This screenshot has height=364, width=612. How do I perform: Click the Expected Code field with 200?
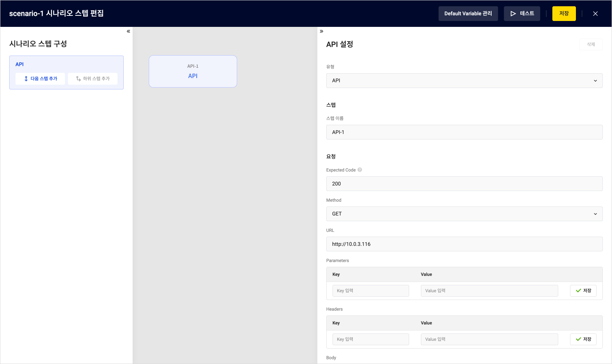click(x=464, y=184)
